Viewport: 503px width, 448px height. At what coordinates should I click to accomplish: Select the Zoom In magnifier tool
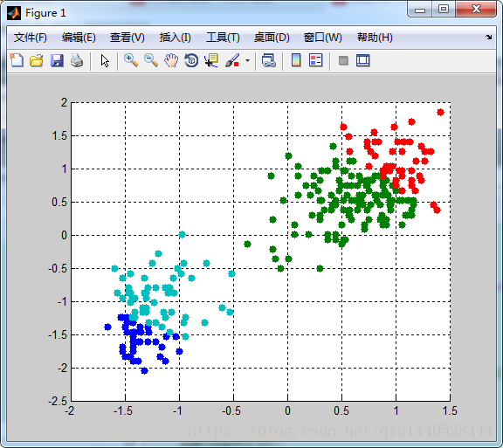point(131,60)
